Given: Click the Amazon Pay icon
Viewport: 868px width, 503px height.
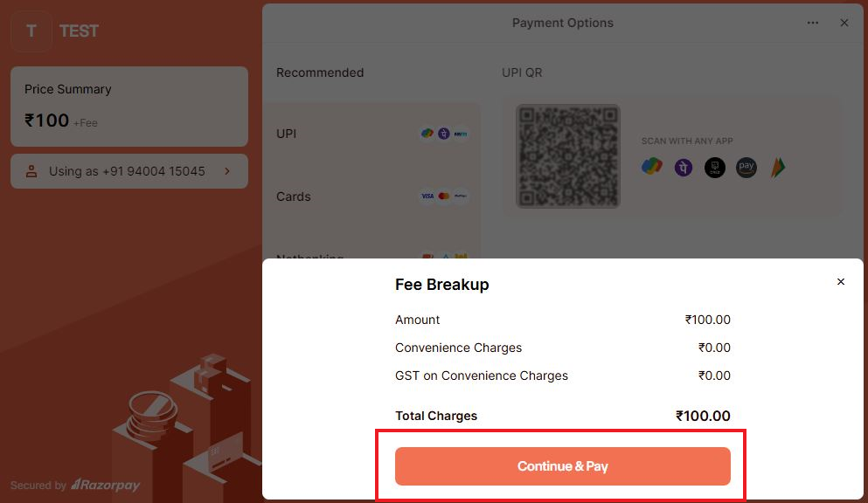Looking at the screenshot, I should click(746, 168).
